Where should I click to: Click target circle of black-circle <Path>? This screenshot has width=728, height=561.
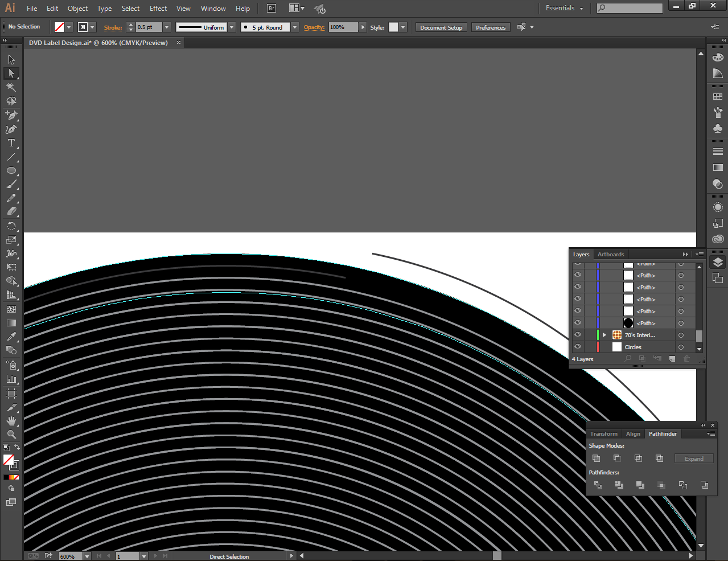click(x=681, y=323)
